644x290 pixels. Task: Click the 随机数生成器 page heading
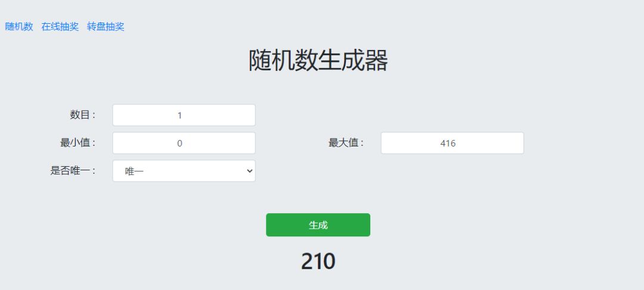point(318,61)
